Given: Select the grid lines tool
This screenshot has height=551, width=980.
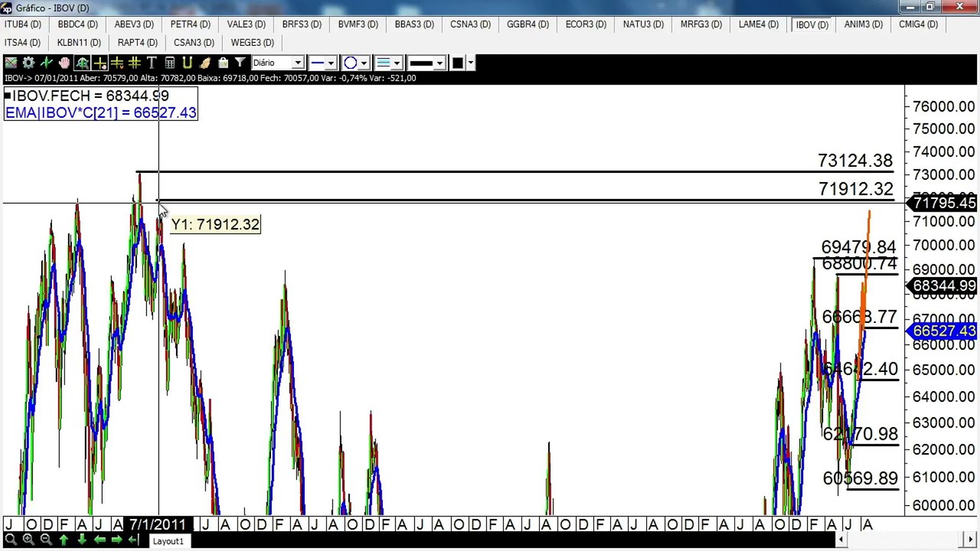Looking at the screenshot, I should 134,63.
